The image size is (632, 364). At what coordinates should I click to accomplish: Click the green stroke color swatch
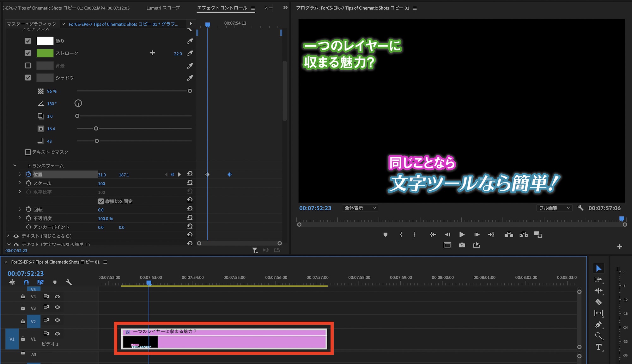(x=45, y=53)
